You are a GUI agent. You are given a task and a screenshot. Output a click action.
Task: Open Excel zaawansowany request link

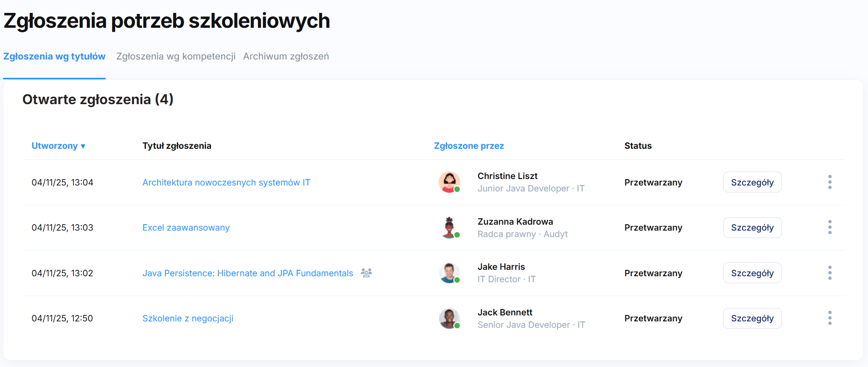click(x=186, y=228)
